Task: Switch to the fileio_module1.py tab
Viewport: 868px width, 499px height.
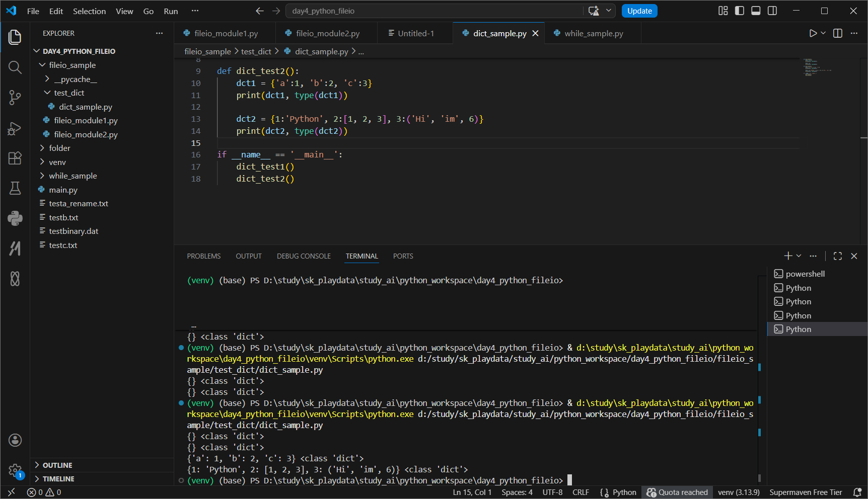Action: [x=225, y=33]
